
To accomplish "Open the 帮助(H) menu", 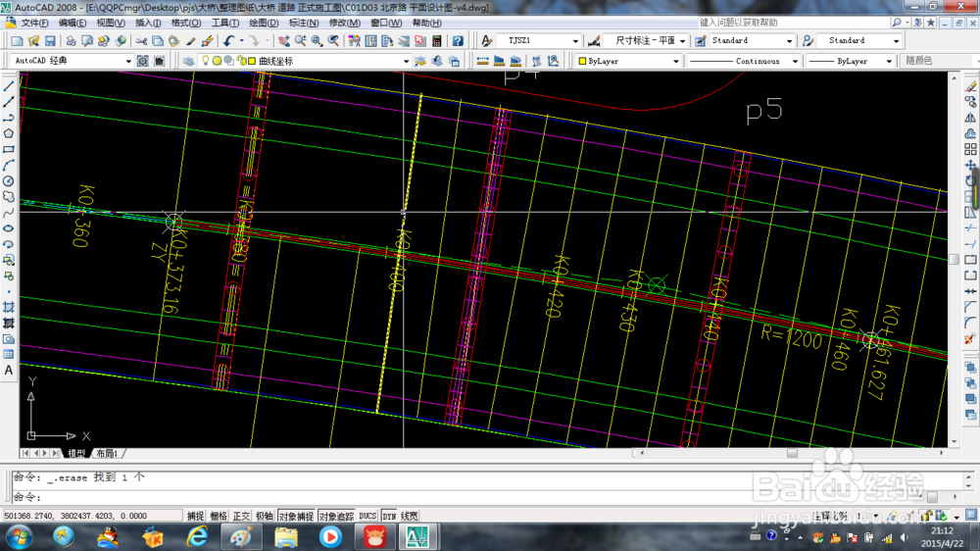I will [427, 23].
